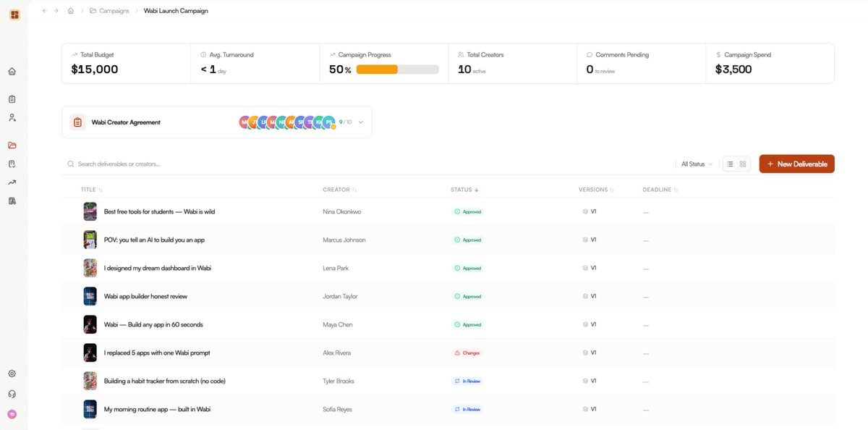This screenshot has width=868, height=430.
Task: Sort by the TITLE column
Action: (92, 190)
